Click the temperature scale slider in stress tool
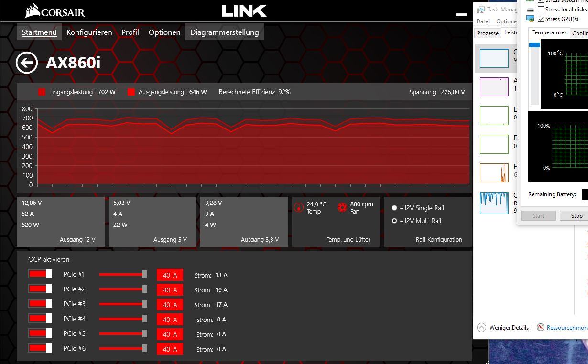The width and height of the screenshot is (588, 364). coord(534,45)
